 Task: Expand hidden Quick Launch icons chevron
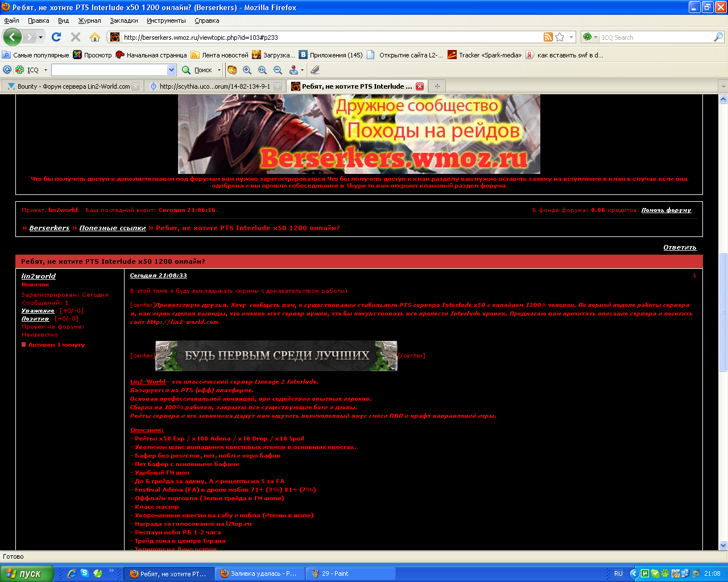point(111,571)
